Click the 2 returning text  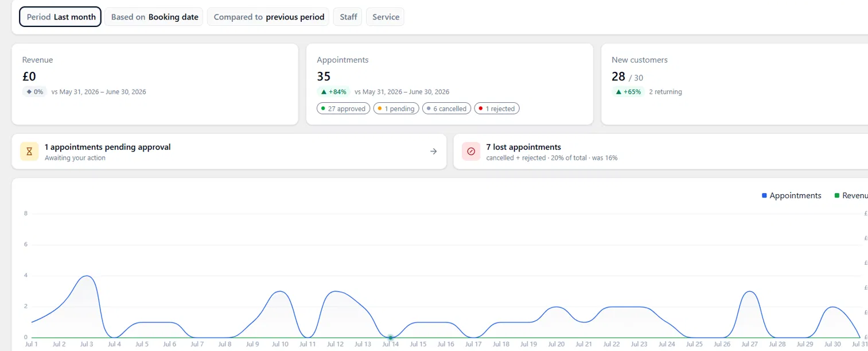click(x=665, y=92)
